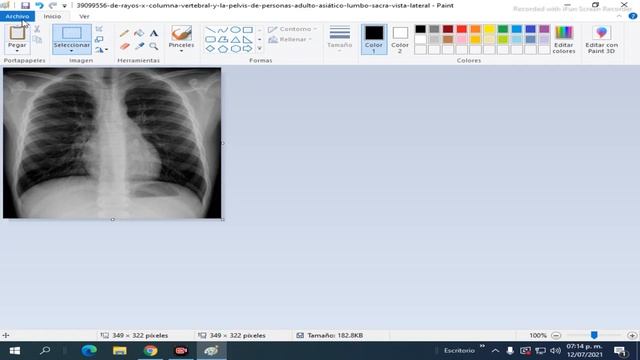Select the Color picker eyedropper tool
The image size is (640, 360).
pos(139,46)
